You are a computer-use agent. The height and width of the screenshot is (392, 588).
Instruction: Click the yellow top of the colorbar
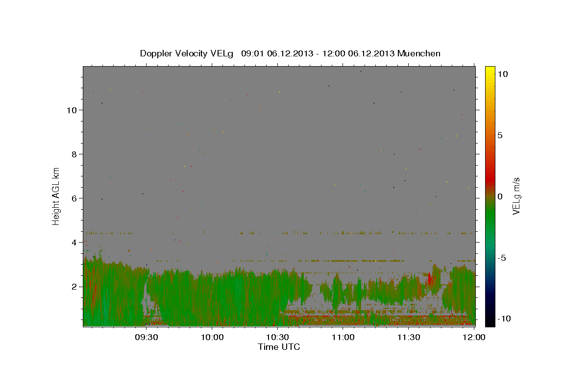(490, 71)
